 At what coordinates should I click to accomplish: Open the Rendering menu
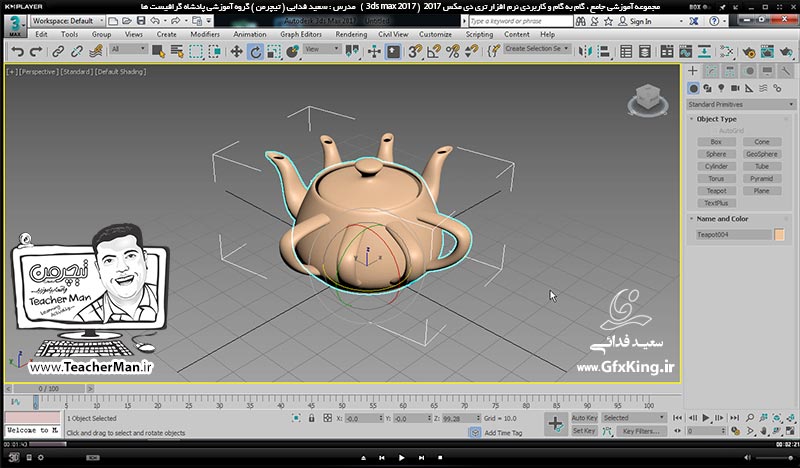[351, 34]
